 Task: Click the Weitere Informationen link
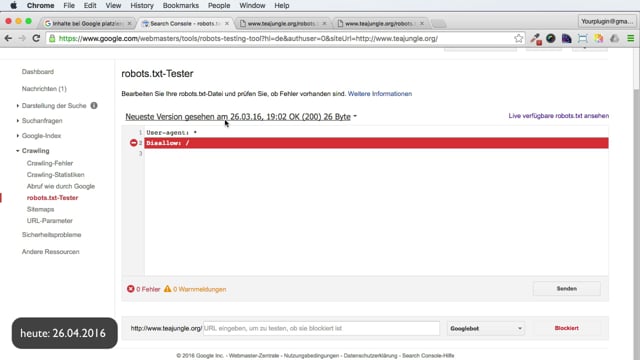point(380,94)
